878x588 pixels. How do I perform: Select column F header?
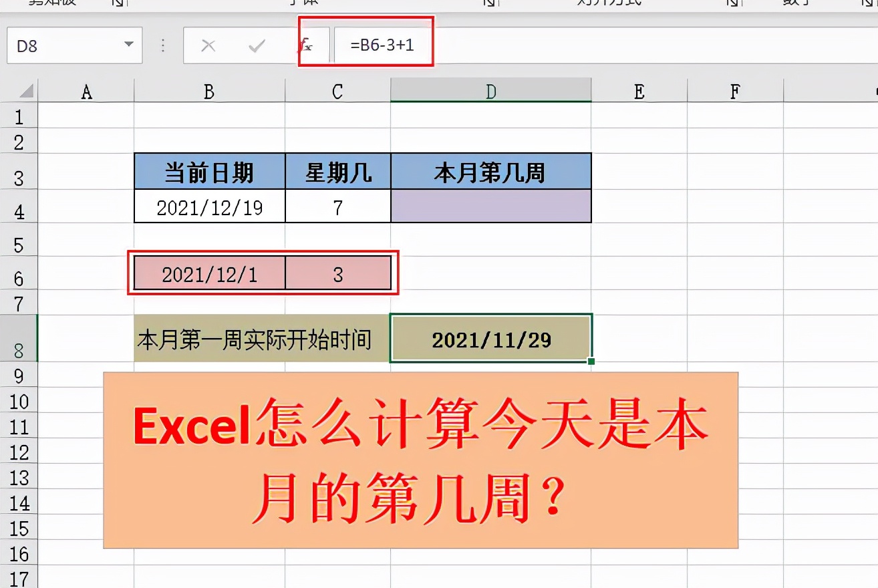coord(735,91)
